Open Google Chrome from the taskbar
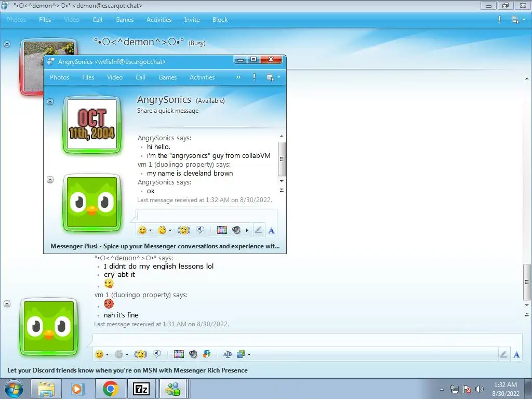The width and height of the screenshot is (532, 399). tap(110, 389)
